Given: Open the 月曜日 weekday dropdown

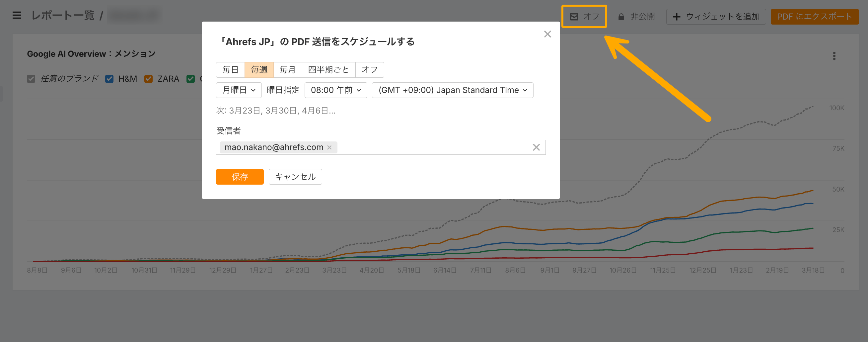Looking at the screenshot, I should pos(239,90).
